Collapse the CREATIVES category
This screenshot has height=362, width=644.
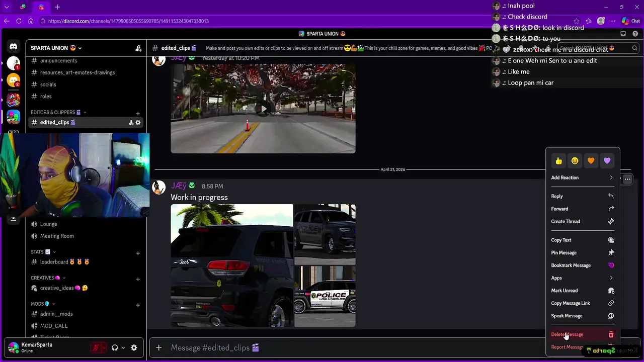click(48, 278)
